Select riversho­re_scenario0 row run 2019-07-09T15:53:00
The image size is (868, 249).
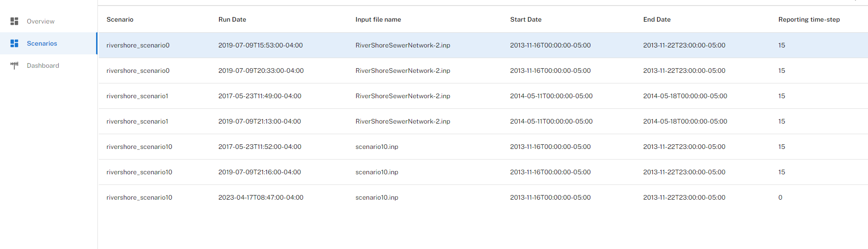click(483, 45)
